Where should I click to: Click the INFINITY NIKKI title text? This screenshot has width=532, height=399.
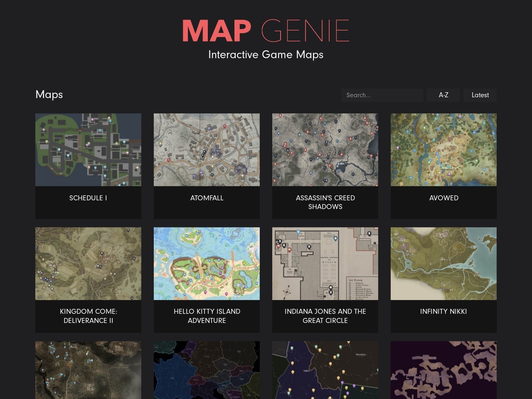coord(443,311)
